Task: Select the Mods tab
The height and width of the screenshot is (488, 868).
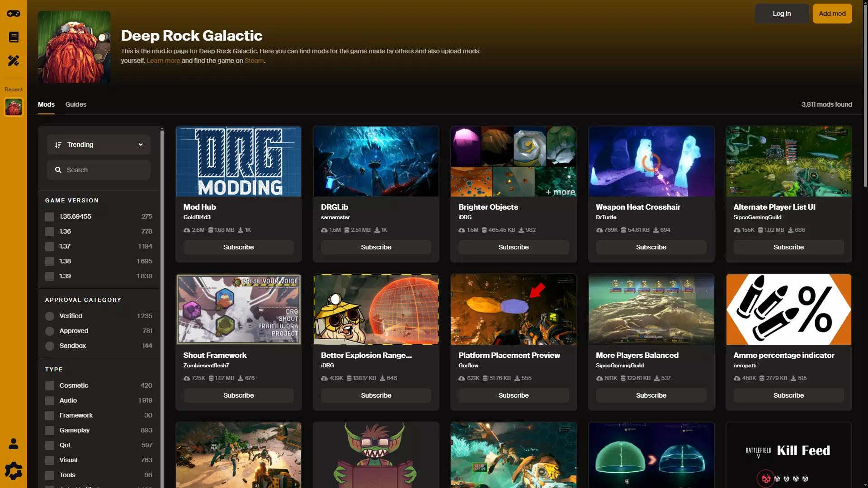Action: [x=46, y=104]
